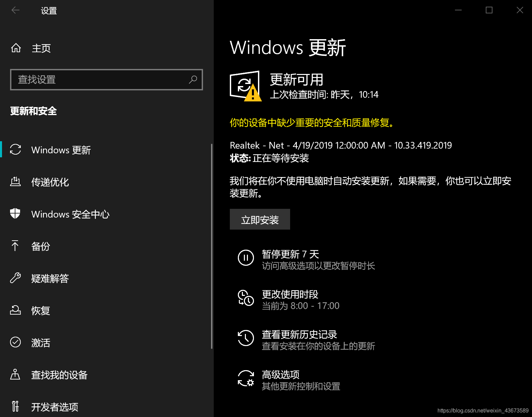
Task: Minimize the settings window
Action: [458, 10]
